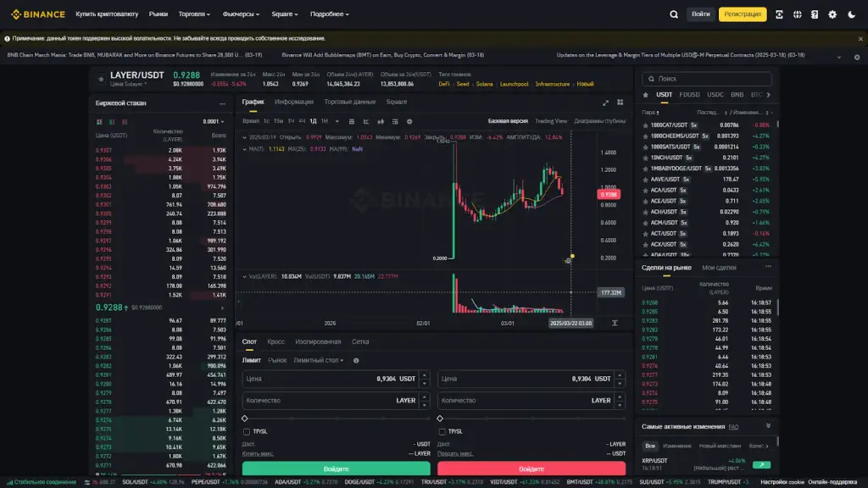The image size is (868, 488).
Task: Click the Войти button in header
Action: coord(700,14)
